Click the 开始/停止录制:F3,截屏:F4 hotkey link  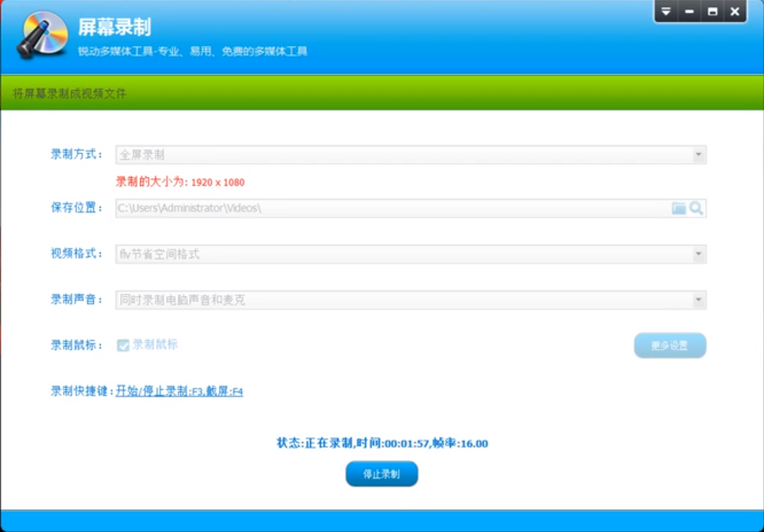coord(179,391)
